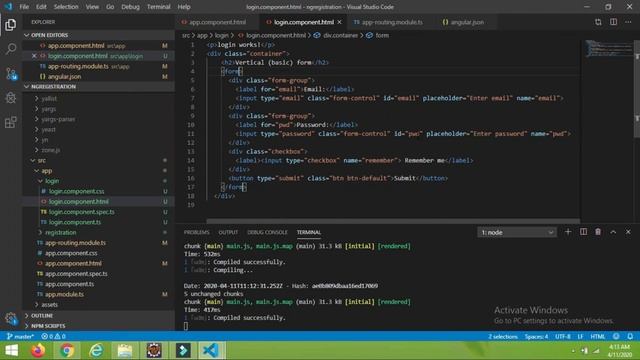Open the File menu

pyautogui.click(x=24, y=7)
